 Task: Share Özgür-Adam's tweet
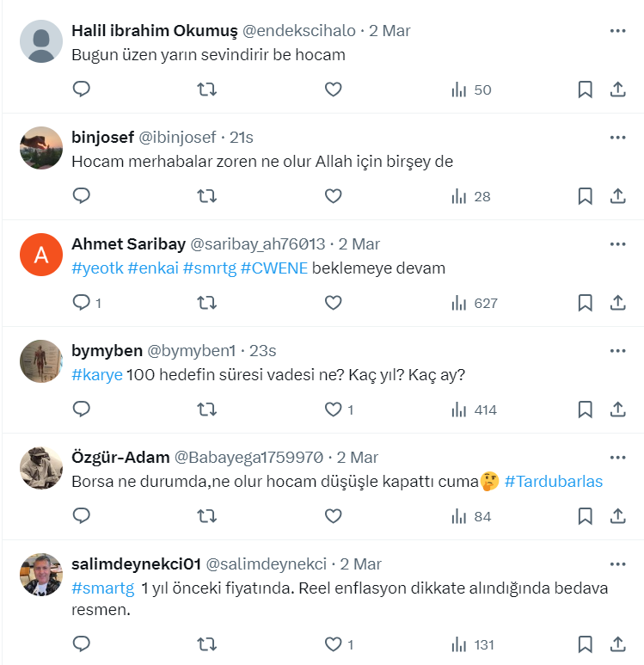click(x=617, y=516)
